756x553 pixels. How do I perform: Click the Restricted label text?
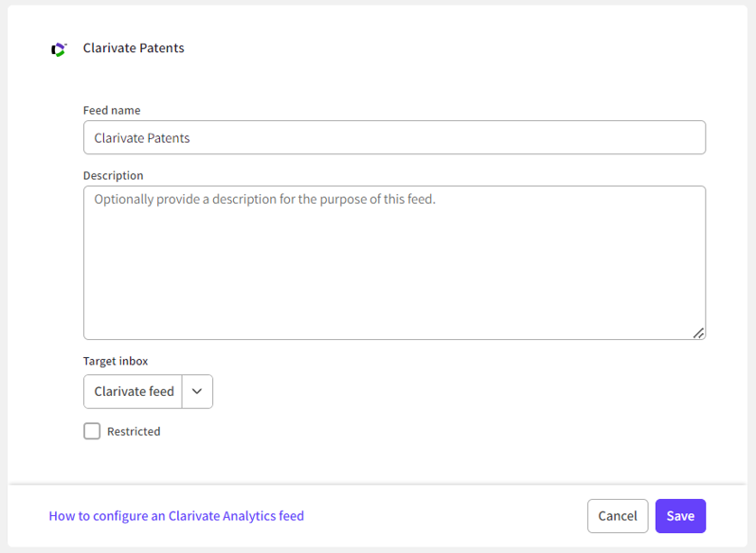pyautogui.click(x=134, y=432)
